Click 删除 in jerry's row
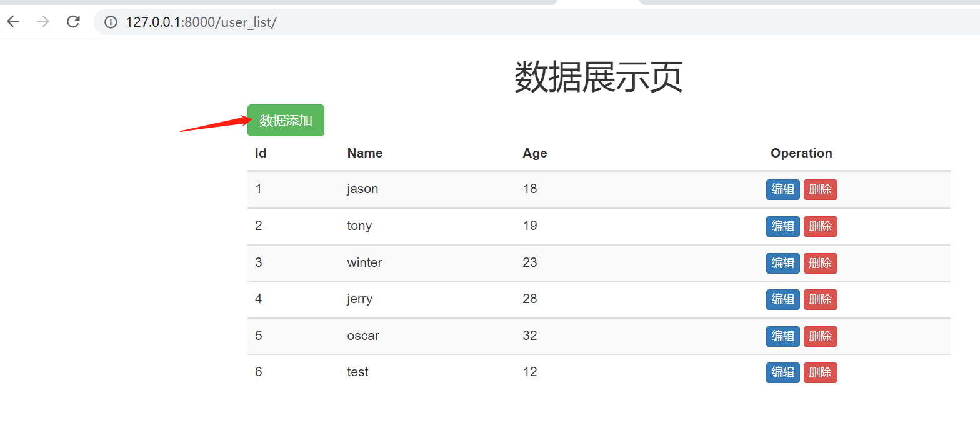Viewport: 980px width, 445px height. pos(820,299)
